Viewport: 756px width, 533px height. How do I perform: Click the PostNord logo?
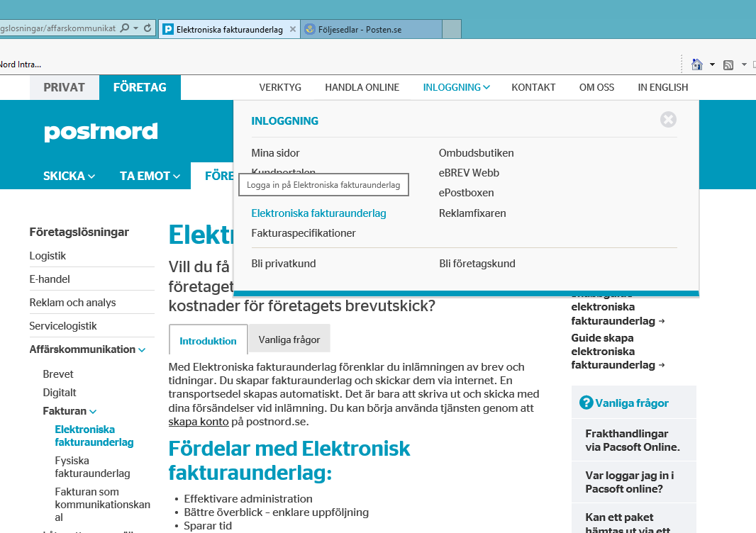coord(101,132)
